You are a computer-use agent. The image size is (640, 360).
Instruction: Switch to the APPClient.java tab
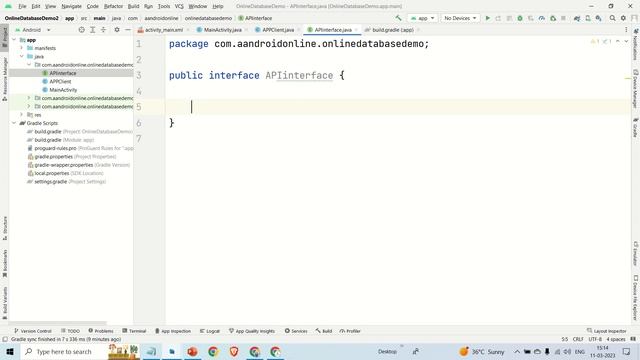point(278,30)
